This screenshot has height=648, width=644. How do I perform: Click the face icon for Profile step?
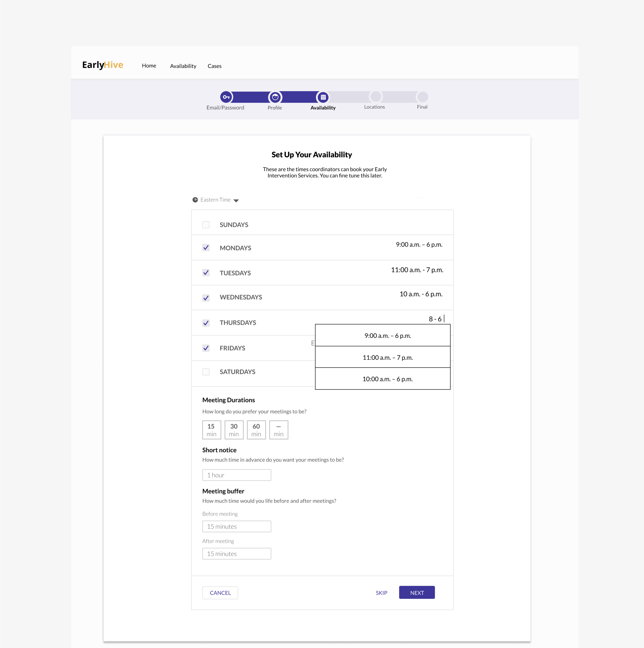click(275, 97)
